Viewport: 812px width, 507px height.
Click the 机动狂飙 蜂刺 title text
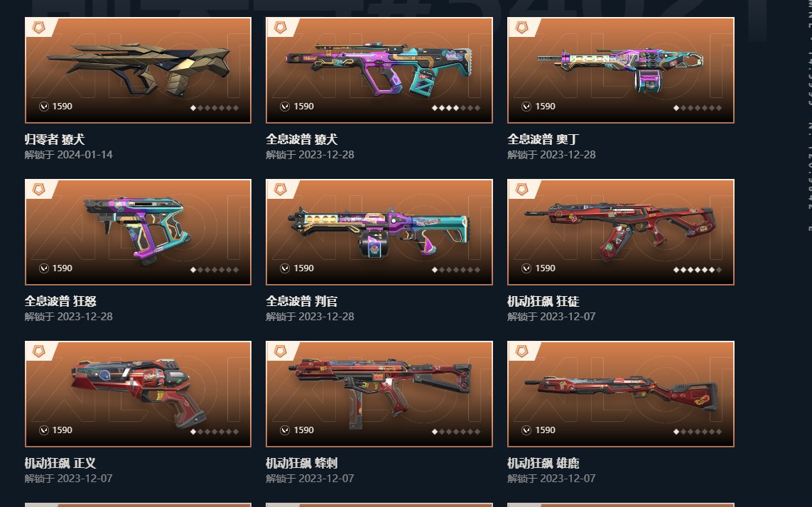tap(302, 463)
